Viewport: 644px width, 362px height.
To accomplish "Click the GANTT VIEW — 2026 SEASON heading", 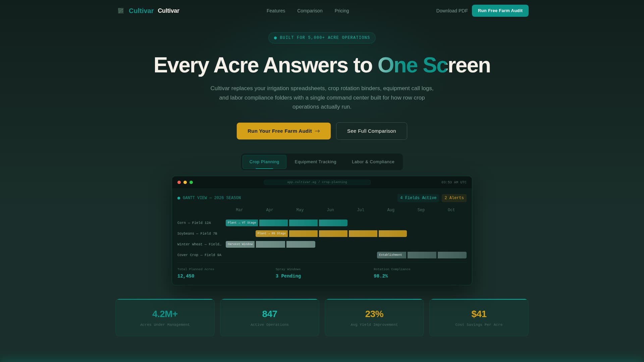I will (x=212, y=198).
